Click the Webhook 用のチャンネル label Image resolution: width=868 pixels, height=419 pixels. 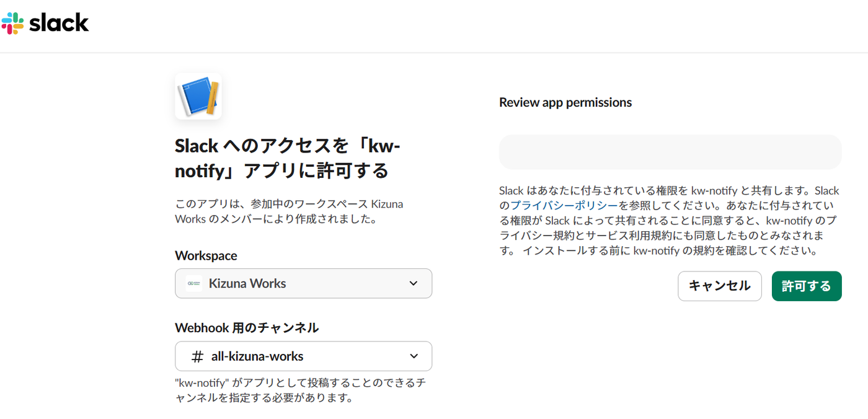click(247, 328)
